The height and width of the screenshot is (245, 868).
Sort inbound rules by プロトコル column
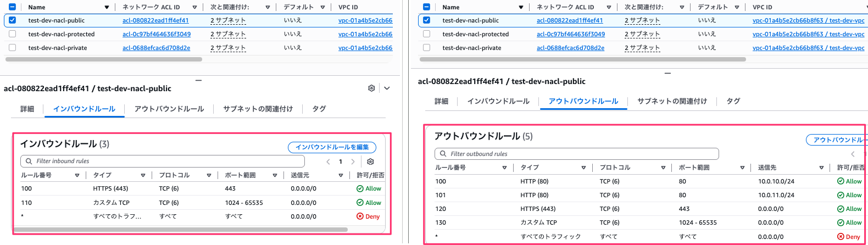coord(209,175)
